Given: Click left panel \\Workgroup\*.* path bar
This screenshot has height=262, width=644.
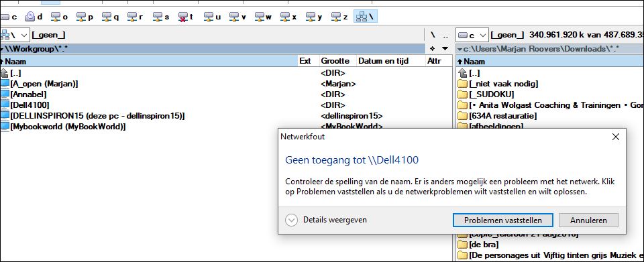Looking at the screenshot, I should click(x=213, y=49).
